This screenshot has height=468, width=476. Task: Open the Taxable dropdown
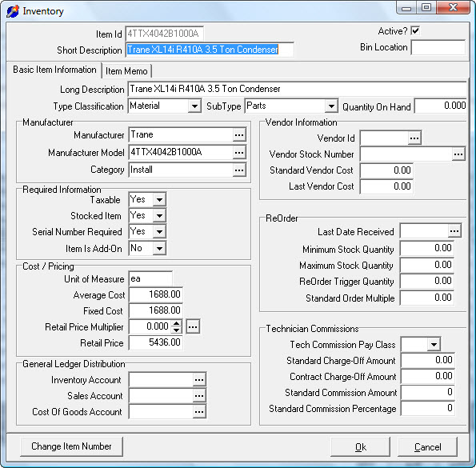point(159,200)
